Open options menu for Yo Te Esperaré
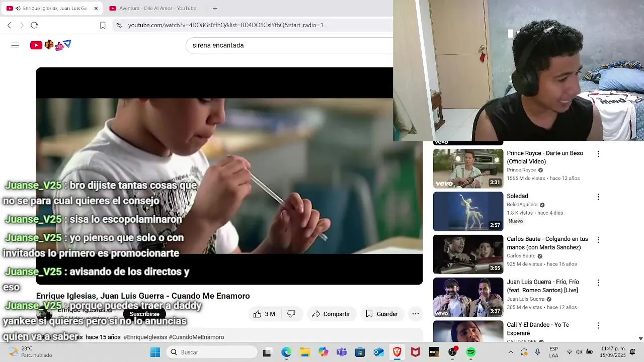Viewport: 644px width, 362px height. pos(598,325)
